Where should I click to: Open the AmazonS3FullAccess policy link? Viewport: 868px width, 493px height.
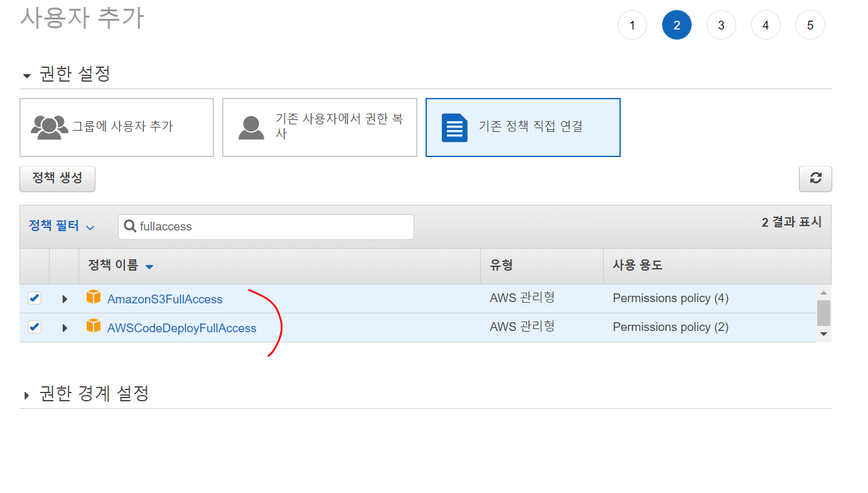pyautogui.click(x=165, y=300)
